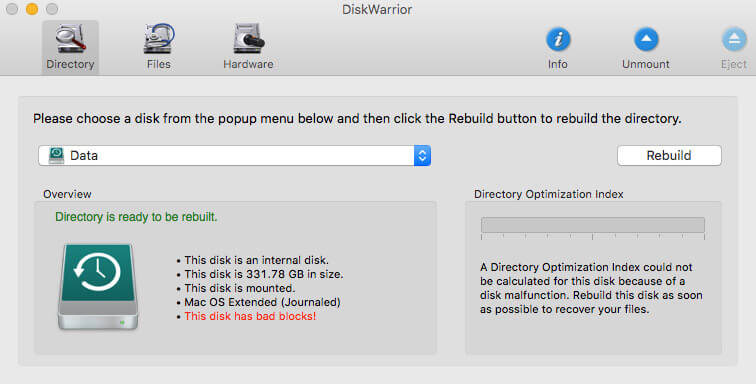Image resolution: width=756 pixels, height=384 pixels.
Task: Click the Info label text
Action: click(558, 64)
